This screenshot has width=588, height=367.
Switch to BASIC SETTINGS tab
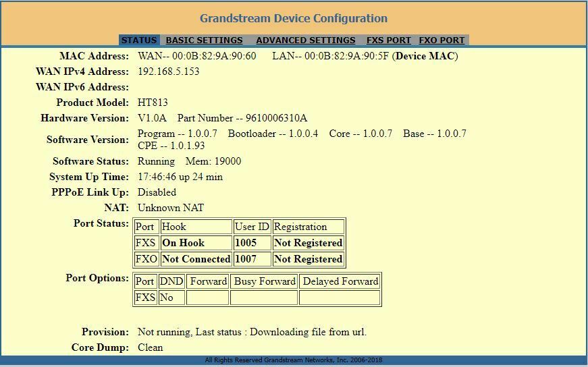pyautogui.click(x=204, y=40)
